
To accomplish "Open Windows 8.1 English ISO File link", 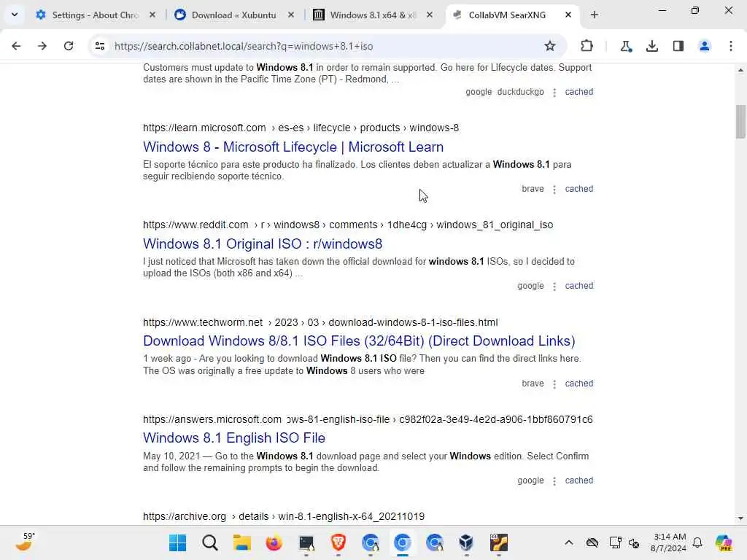I will [x=234, y=437].
